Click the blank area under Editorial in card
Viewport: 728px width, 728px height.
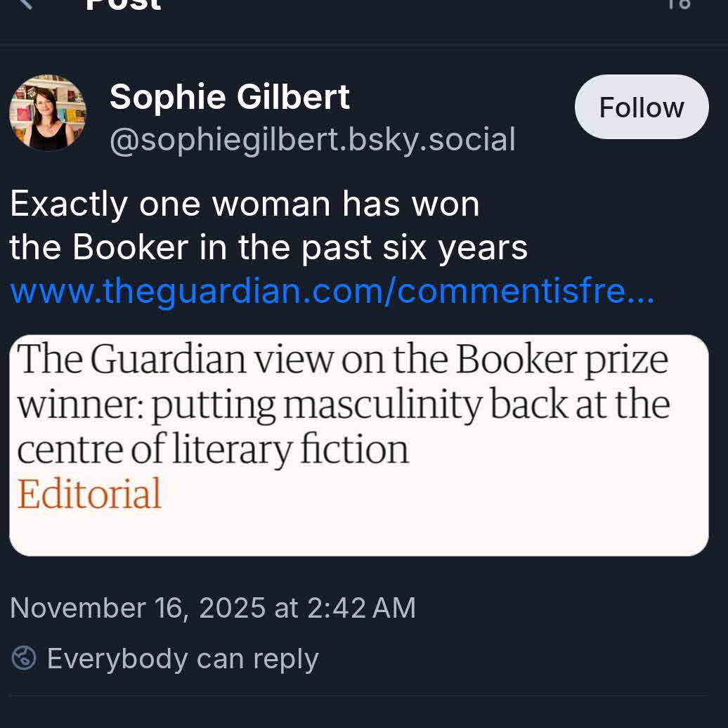point(358,533)
